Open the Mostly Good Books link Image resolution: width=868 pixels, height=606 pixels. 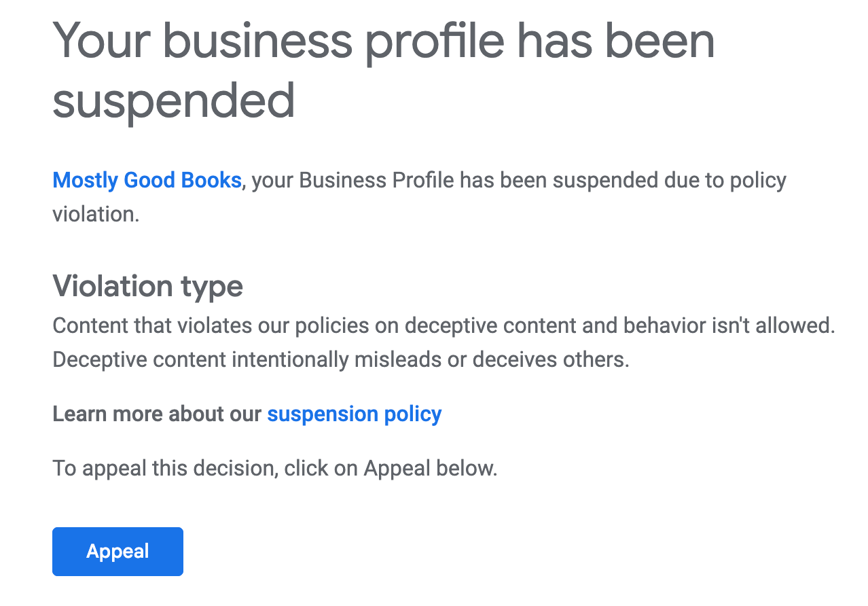click(x=147, y=180)
